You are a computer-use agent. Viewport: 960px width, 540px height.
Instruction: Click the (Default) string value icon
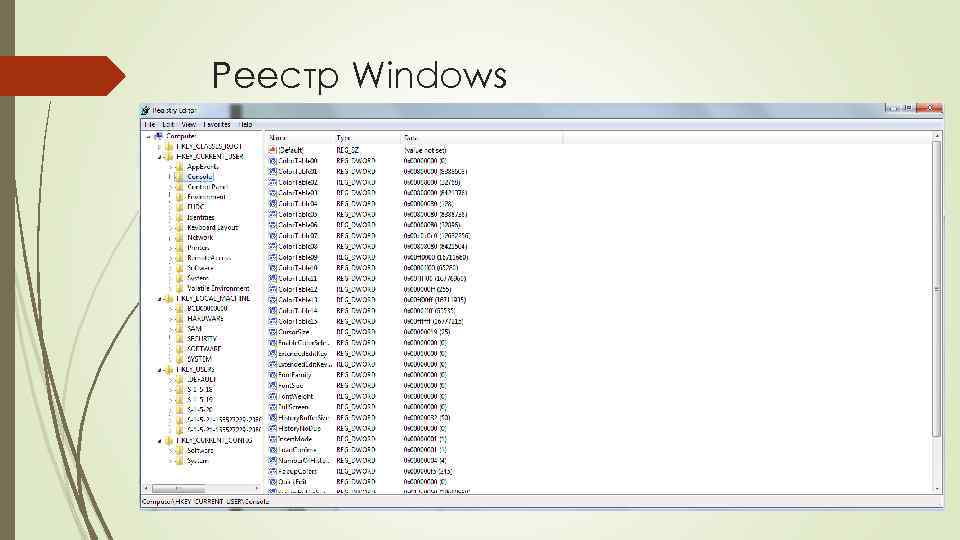click(272, 150)
